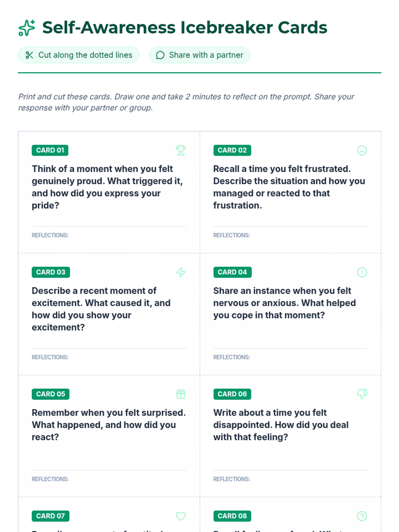
Task: Click the Self-Awareness Icebreaker Cards heading
Action: pyautogui.click(x=185, y=28)
